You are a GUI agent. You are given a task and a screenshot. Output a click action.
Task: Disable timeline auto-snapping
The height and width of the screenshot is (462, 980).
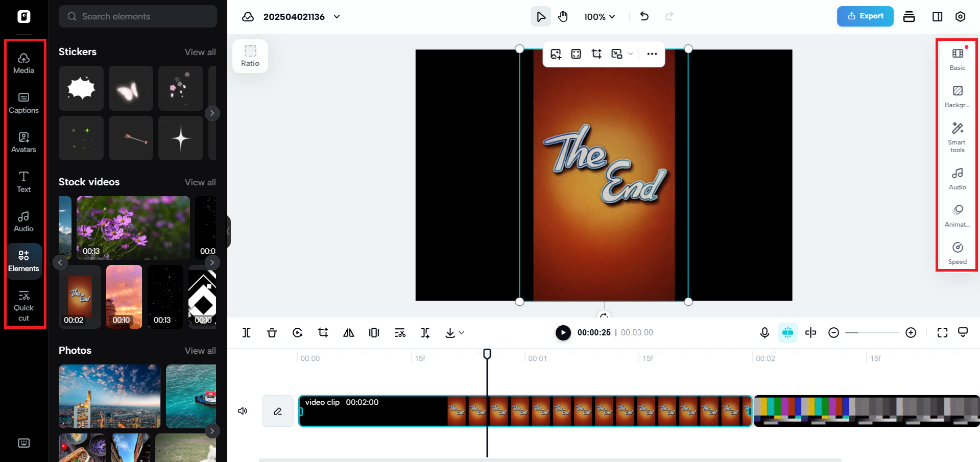(787, 332)
